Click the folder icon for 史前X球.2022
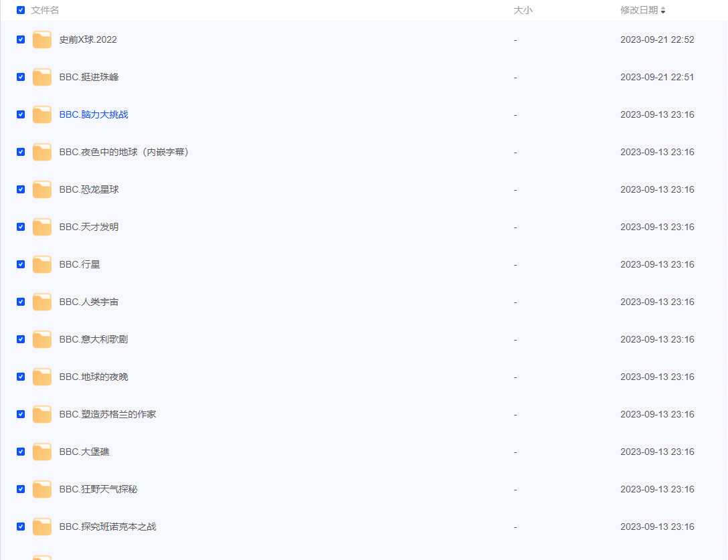This screenshot has width=728, height=560. click(x=42, y=40)
